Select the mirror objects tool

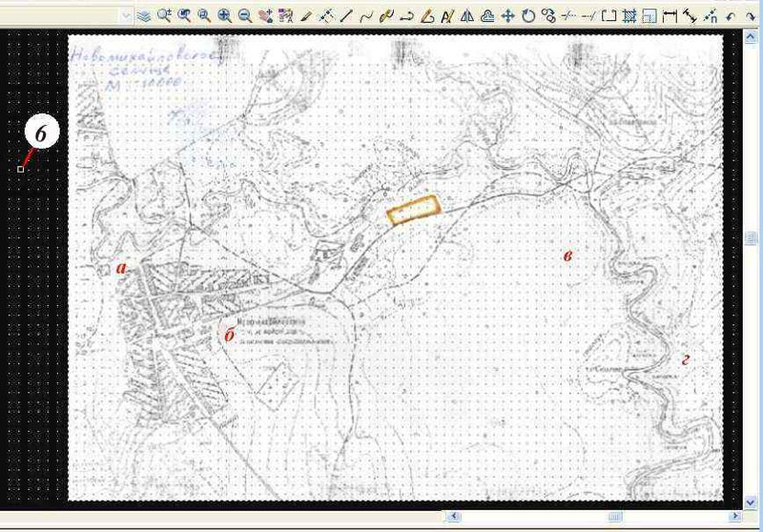point(467,16)
